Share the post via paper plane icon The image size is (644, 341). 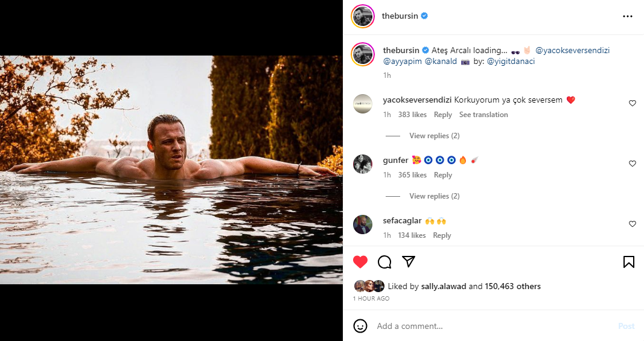409,261
